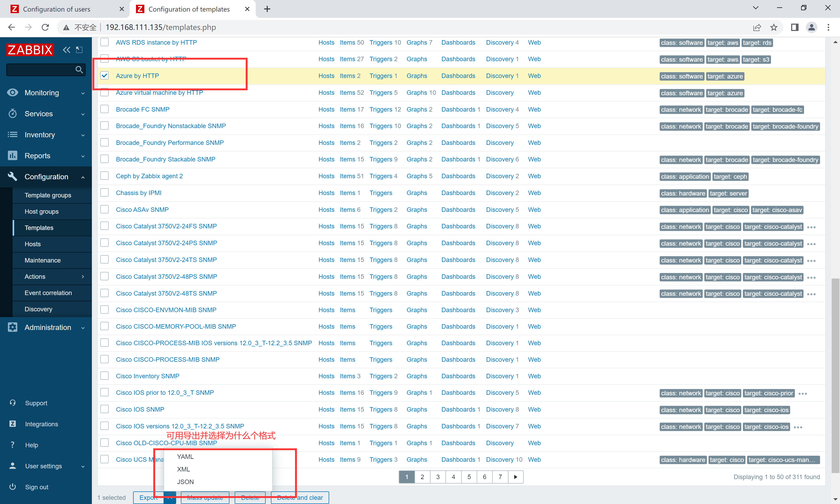Open the Chrome three-dot menu
Image resolution: width=840 pixels, height=504 pixels.
[x=828, y=27]
